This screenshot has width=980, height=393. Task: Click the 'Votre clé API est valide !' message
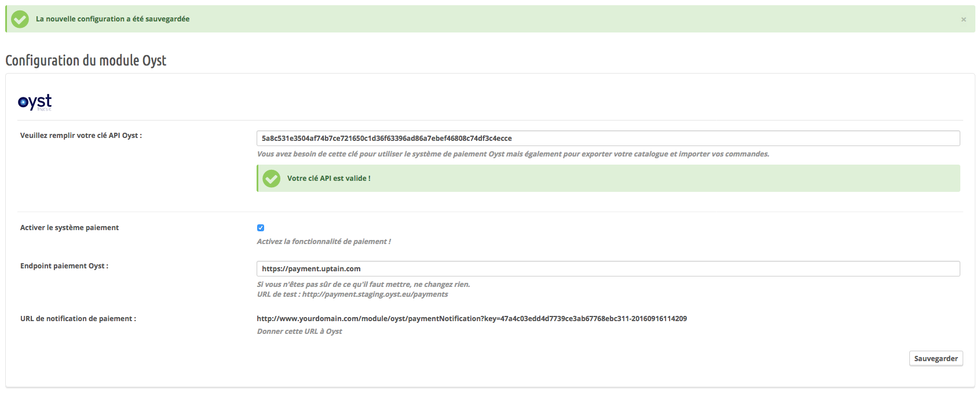[x=329, y=178]
